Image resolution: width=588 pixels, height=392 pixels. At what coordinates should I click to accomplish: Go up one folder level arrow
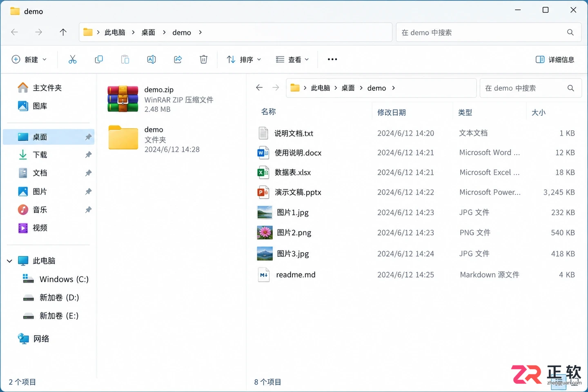pyautogui.click(x=63, y=32)
